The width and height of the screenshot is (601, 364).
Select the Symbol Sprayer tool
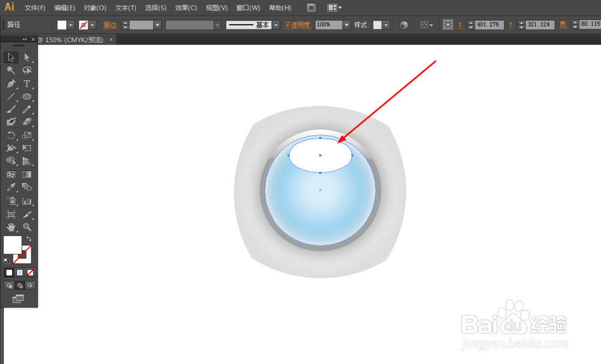11,201
